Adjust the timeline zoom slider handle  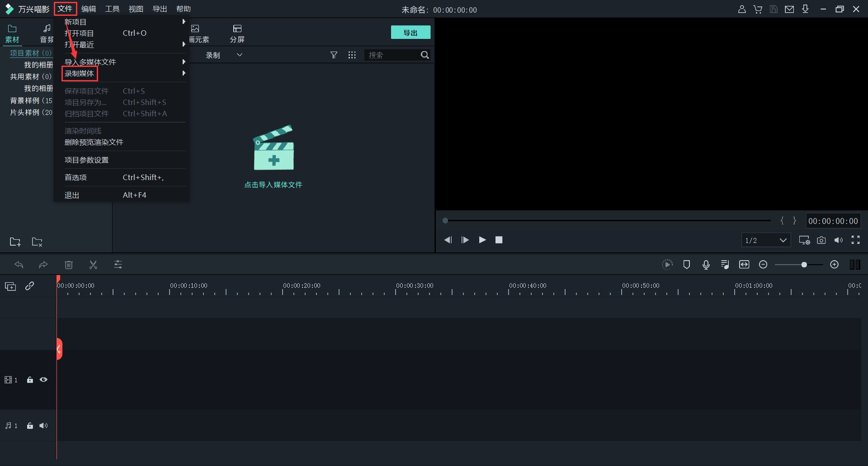pyautogui.click(x=804, y=265)
